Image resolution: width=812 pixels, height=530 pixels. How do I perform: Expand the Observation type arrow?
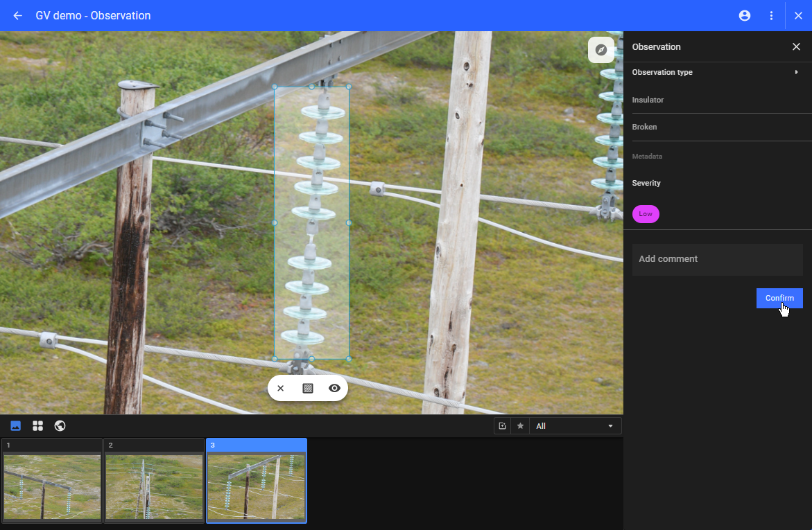796,72
